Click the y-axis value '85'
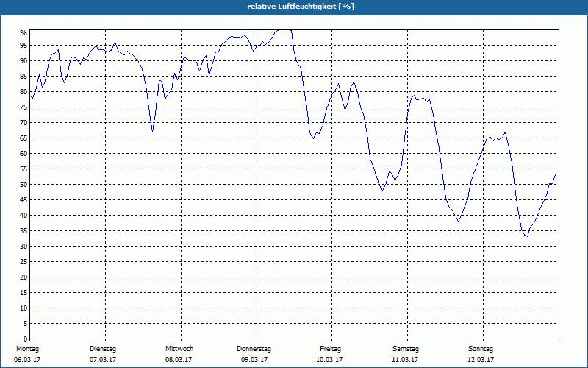The width and height of the screenshot is (588, 368). click(24, 77)
